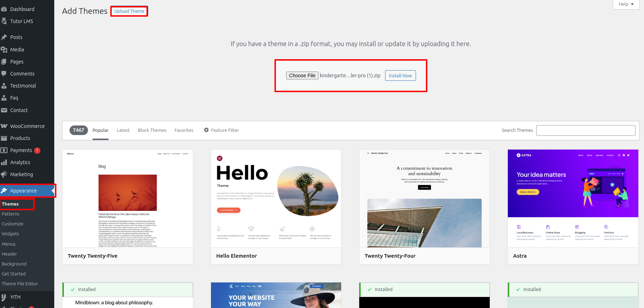Open the Favorites tab
Viewport: 644px width, 308px height.
point(184,130)
